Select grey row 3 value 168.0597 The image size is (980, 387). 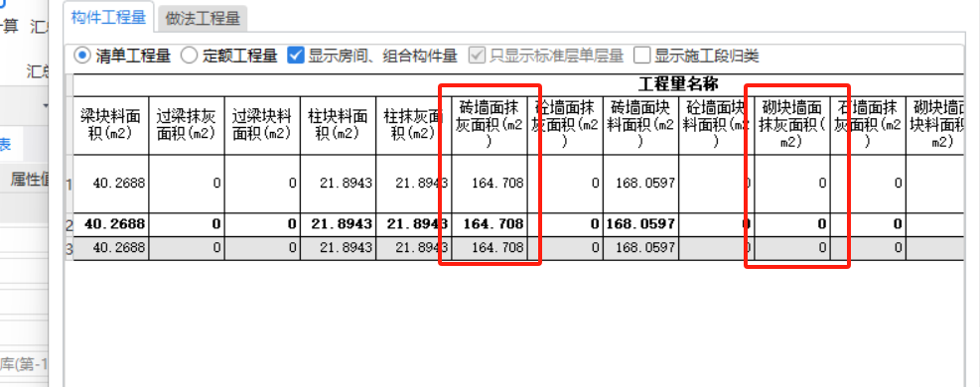click(640, 248)
